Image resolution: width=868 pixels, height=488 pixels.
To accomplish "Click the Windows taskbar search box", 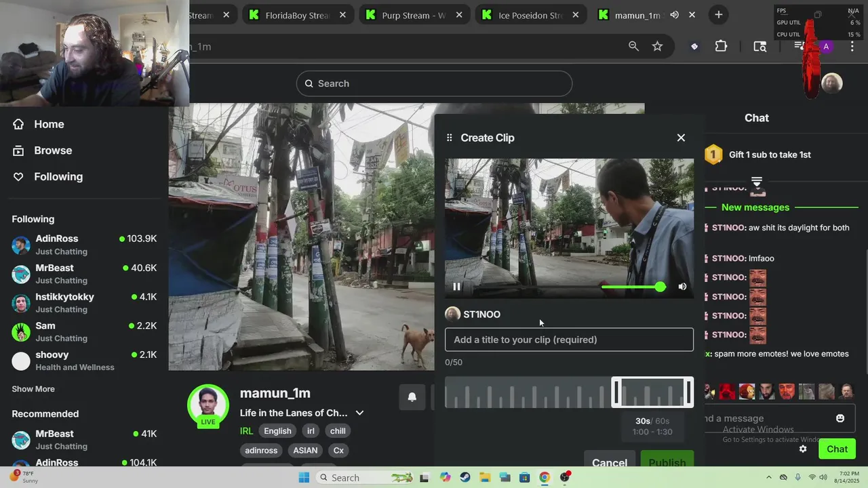I will point(366,478).
